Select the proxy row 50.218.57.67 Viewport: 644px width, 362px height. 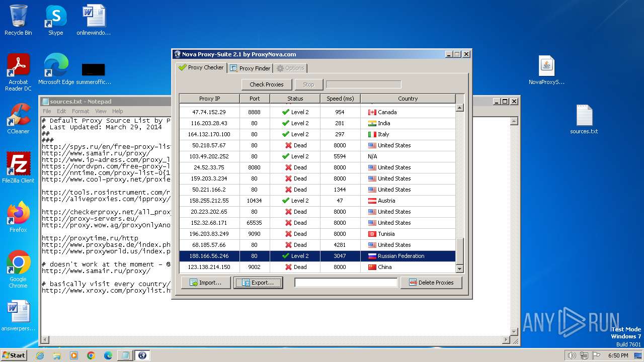click(x=317, y=145)
